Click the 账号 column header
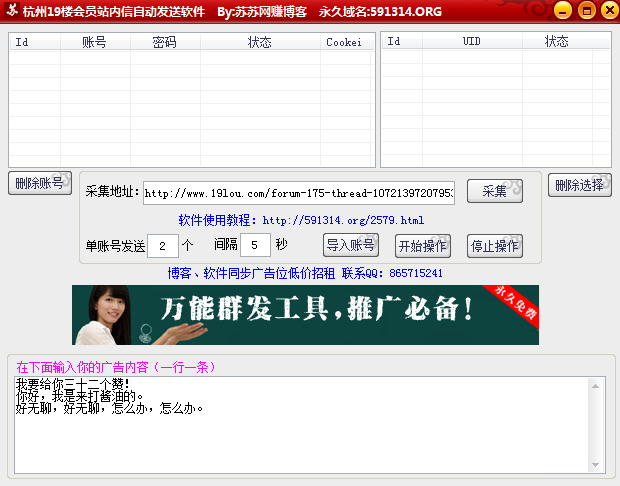620x486 pixels. [95, 42]
